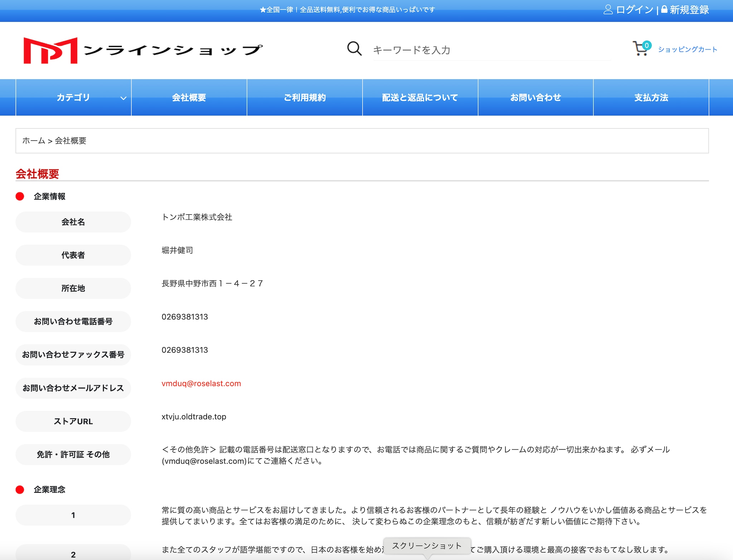Click the 代表者 label pill
The height and width of the screenshot is (560, 733).
click(x=73, y=255)
